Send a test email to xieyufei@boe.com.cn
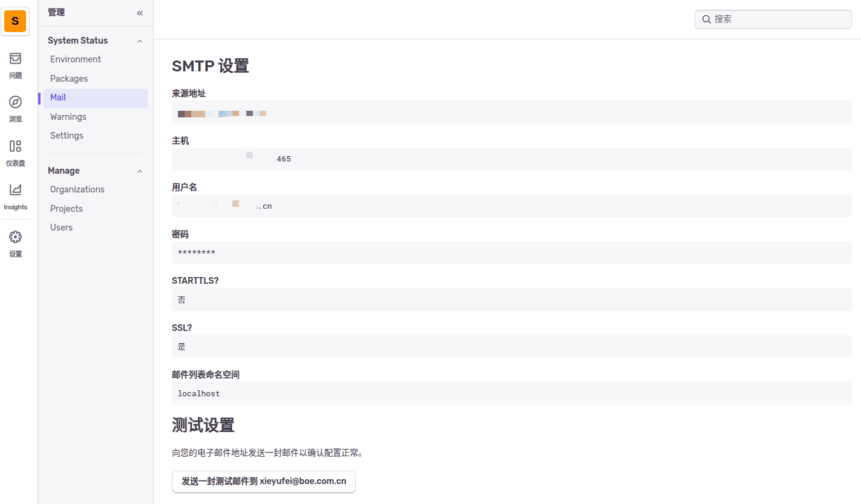This screenshot has height=504, width=861. pos(263,482)
